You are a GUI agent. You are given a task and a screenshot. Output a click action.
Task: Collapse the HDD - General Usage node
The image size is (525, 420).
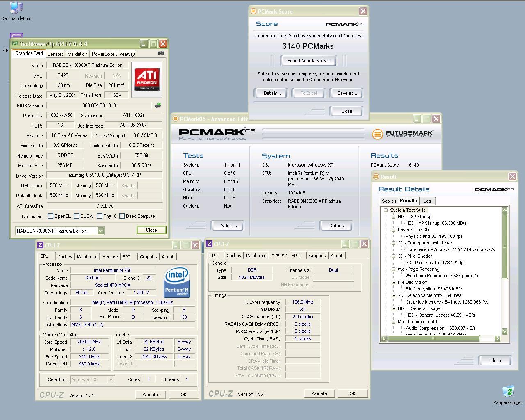pos(393,308)
